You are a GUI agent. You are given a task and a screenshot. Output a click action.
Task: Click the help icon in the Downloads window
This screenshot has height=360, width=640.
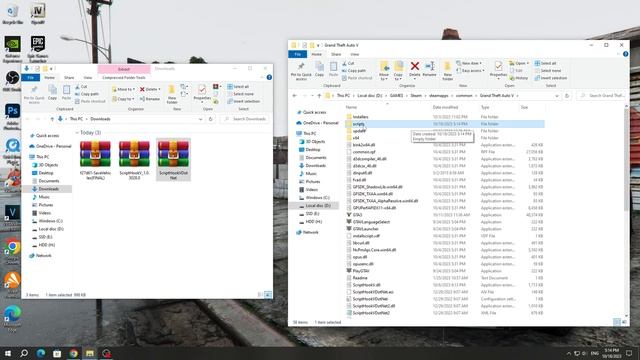pos(269,77)
